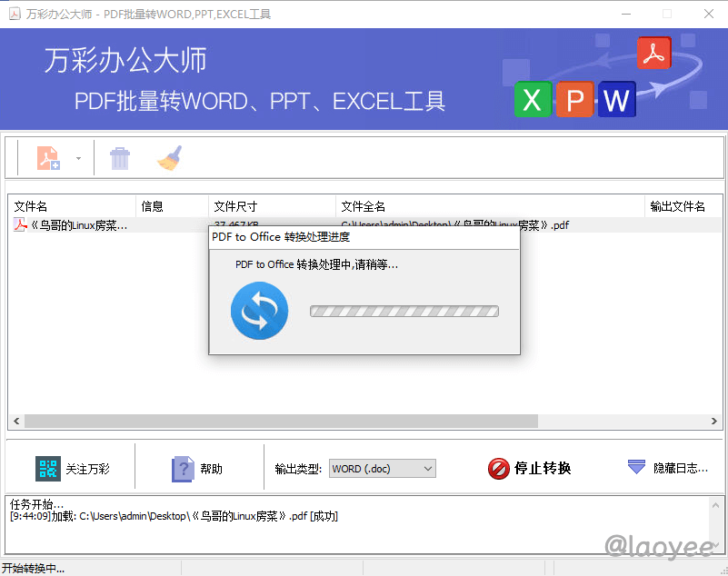Open the Add PDF dropdown arrow
Viewport: 728px width, 576px height.
[78, 159]
